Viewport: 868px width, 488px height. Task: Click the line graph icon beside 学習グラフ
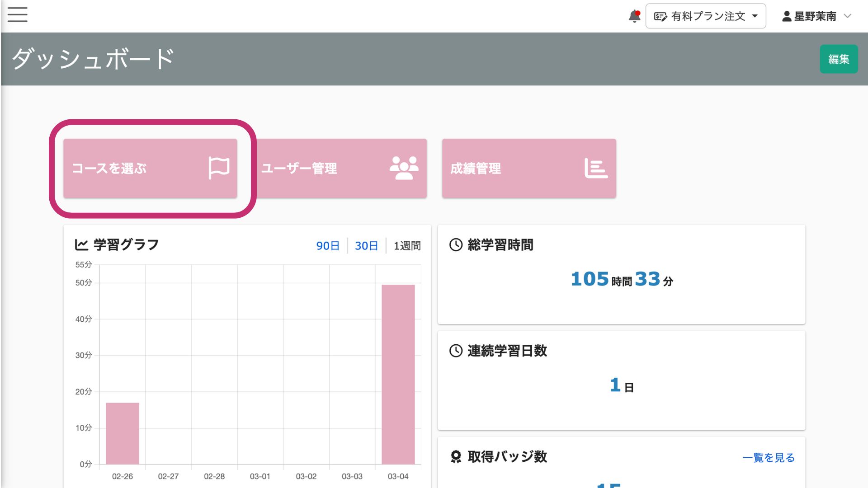pyautogui.click(x=81, y=245)
